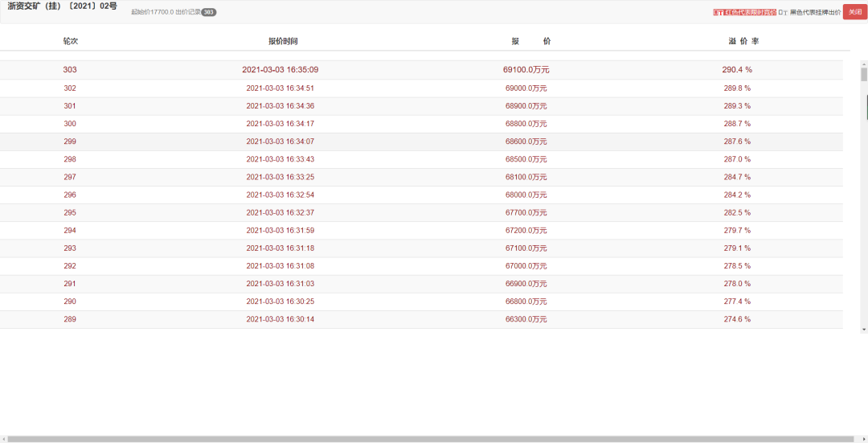The width and height of the screenshot is (868, 443).
Task: Click the premium rate 290.4 %
Action: pos(737,70)
